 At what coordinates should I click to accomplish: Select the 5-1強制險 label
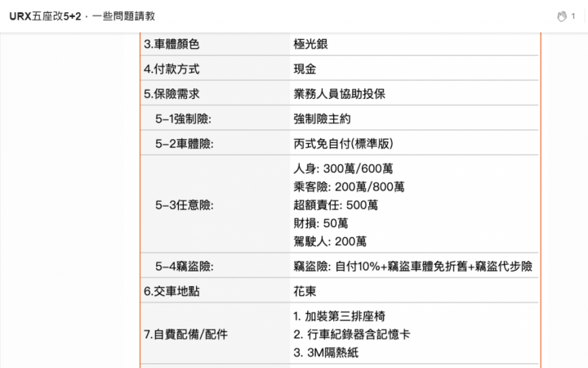point(184,119)
